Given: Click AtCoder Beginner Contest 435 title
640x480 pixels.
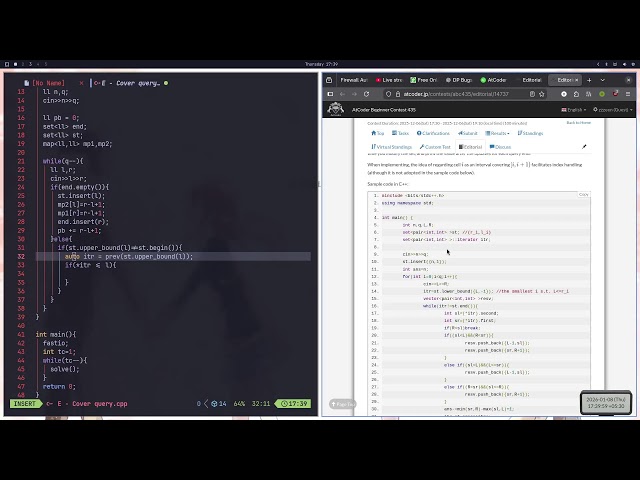Looking at the screenshot, I should [x=384, y=110].
